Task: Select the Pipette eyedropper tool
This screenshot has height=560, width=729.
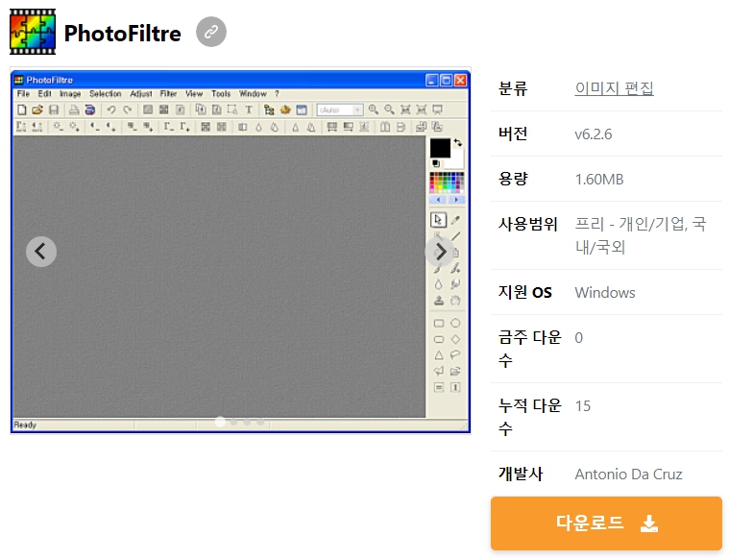Action: pos(455,220)
